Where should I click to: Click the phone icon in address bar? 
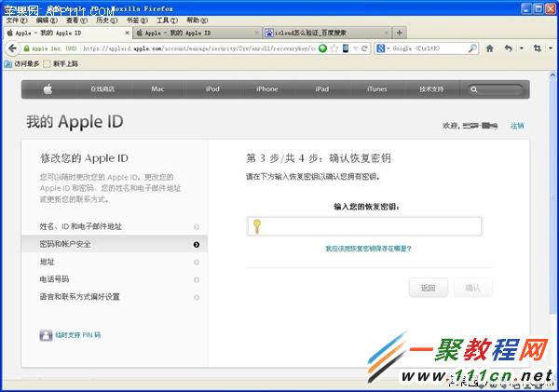346,48
